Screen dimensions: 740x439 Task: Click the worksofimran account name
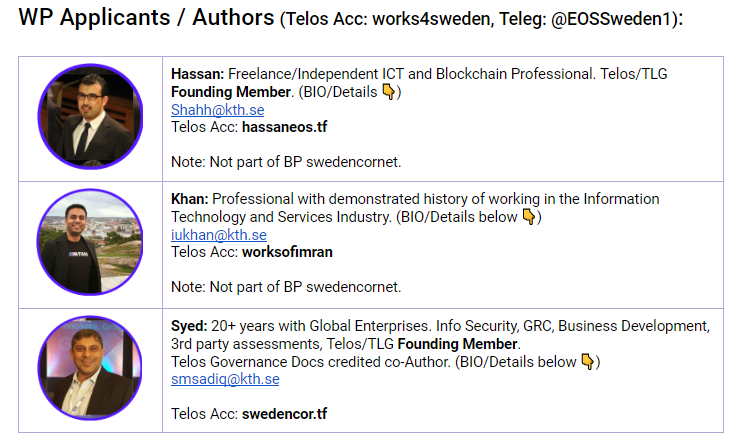coord(287,252)
